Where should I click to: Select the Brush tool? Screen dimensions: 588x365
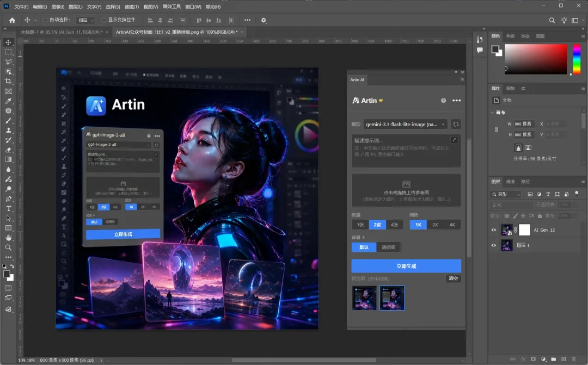[x=8, y=121]
